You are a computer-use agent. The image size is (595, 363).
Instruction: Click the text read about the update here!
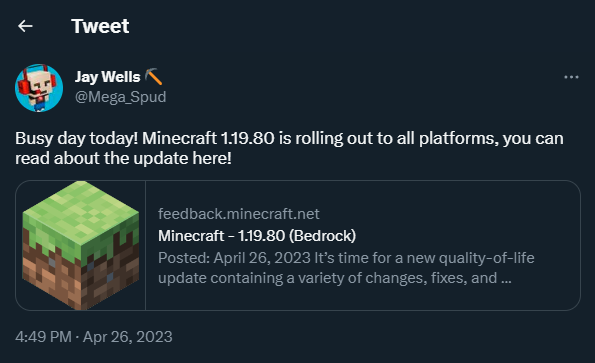(x=123, y=158)
